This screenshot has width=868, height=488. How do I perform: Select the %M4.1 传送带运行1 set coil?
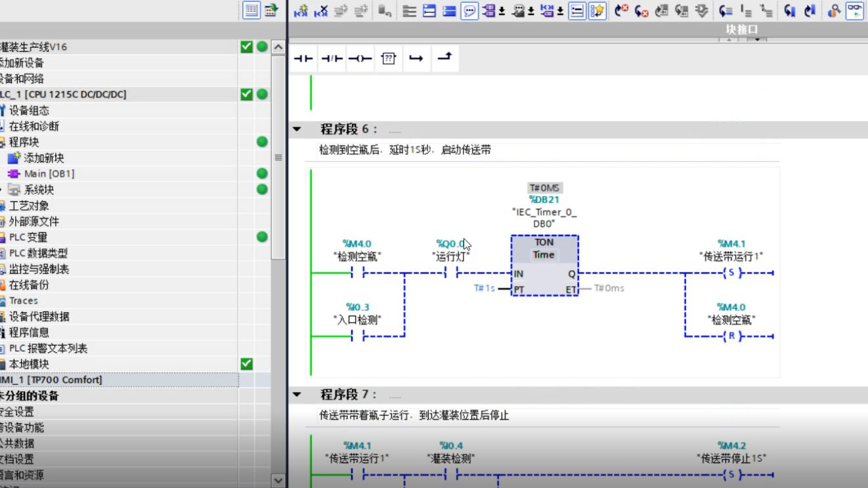731,273
